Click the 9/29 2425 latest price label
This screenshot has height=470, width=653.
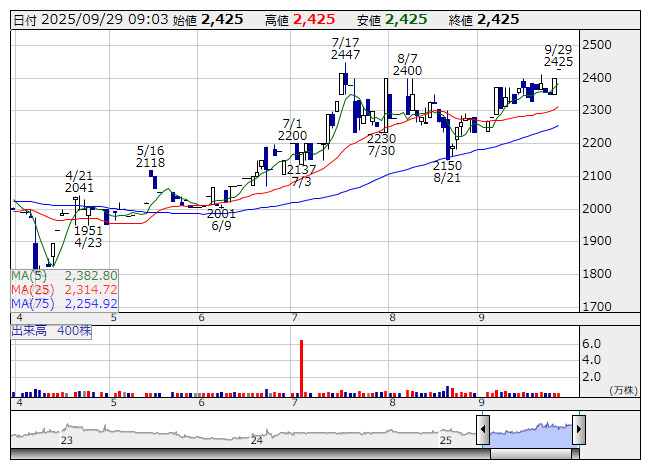[558, 55]
